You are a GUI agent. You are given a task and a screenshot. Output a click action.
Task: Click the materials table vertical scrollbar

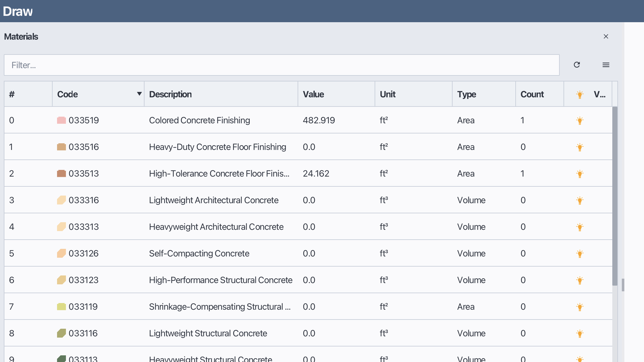coord(615,197)
